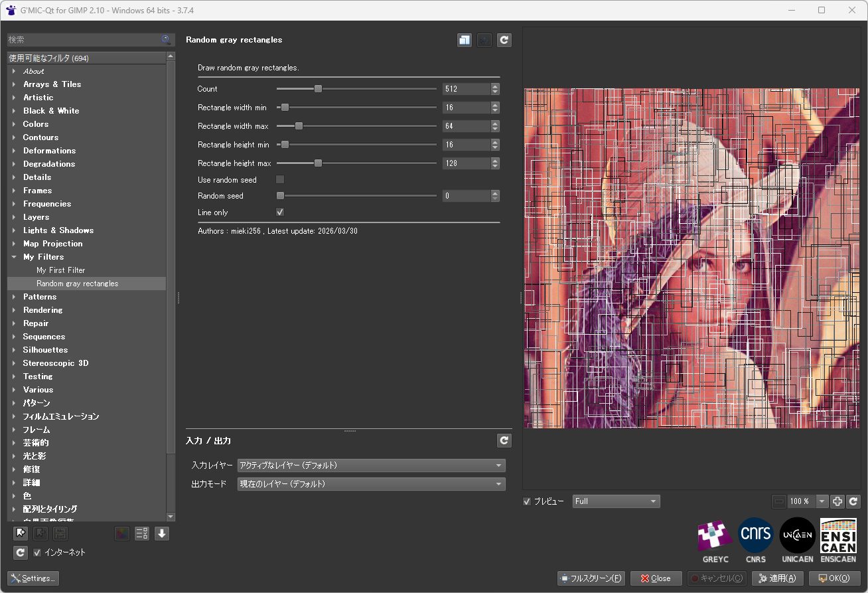
Task: Click the zoom out minus icon
Action: point(779,501)
